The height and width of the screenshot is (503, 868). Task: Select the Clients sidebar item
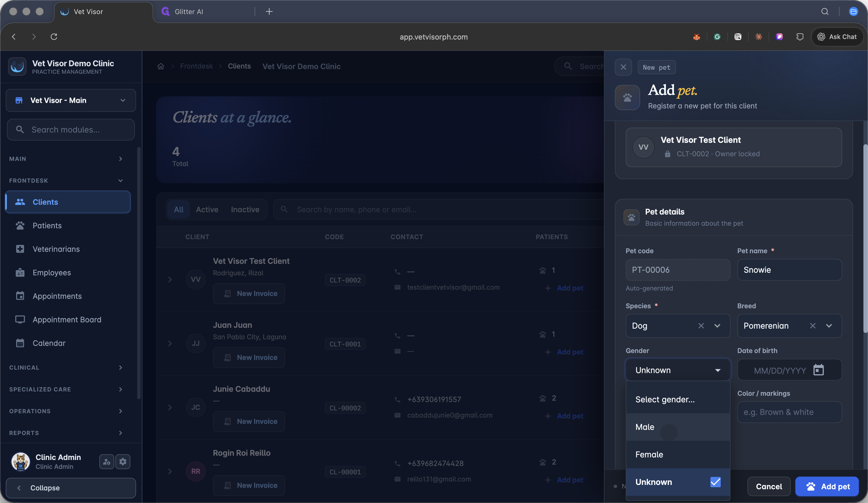(x=68, y=202)
